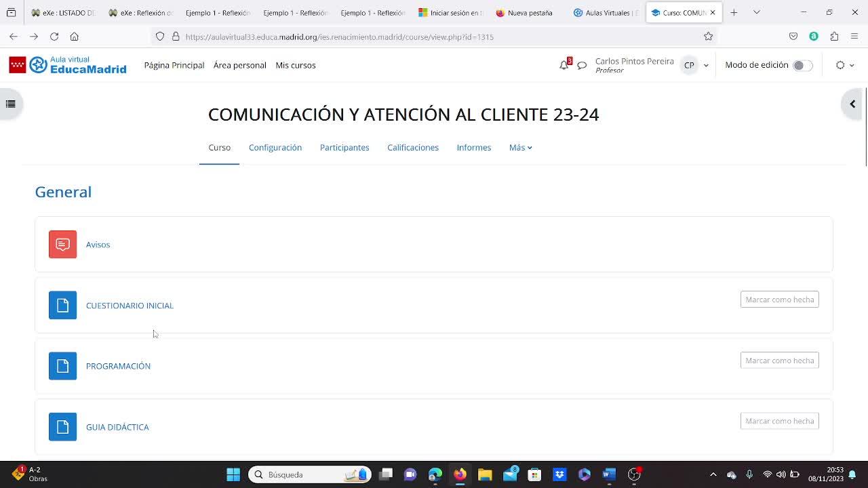Open the CP user menu dropdown

(696, 65)
